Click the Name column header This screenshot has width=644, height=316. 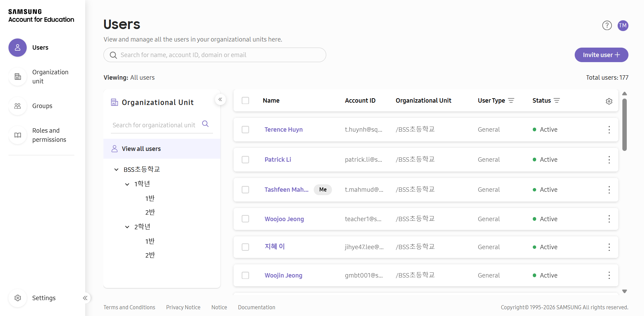tap(271, 101)
